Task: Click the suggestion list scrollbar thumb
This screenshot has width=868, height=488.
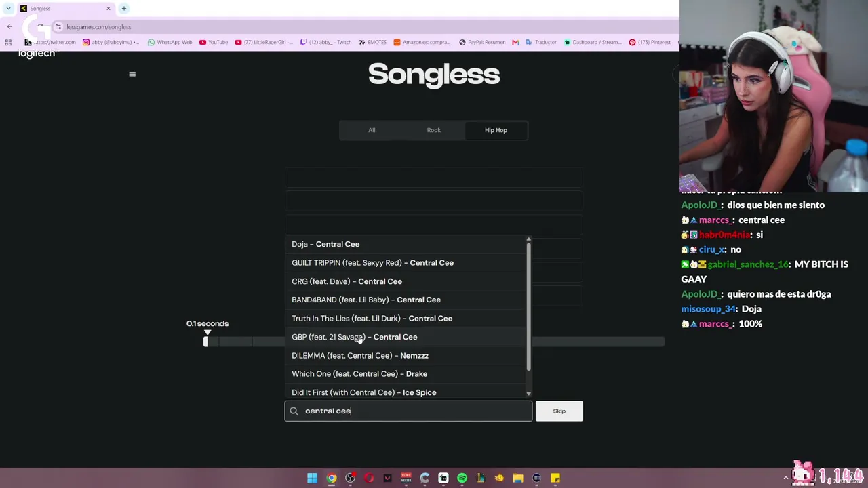Action: coord(528,306)
